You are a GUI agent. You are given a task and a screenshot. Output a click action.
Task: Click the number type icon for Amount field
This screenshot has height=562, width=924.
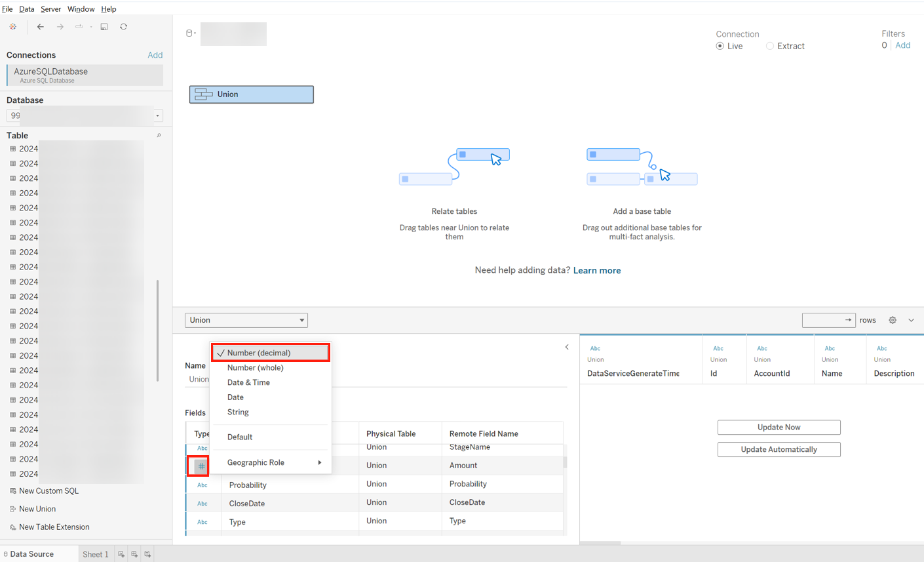click(201, 466)
